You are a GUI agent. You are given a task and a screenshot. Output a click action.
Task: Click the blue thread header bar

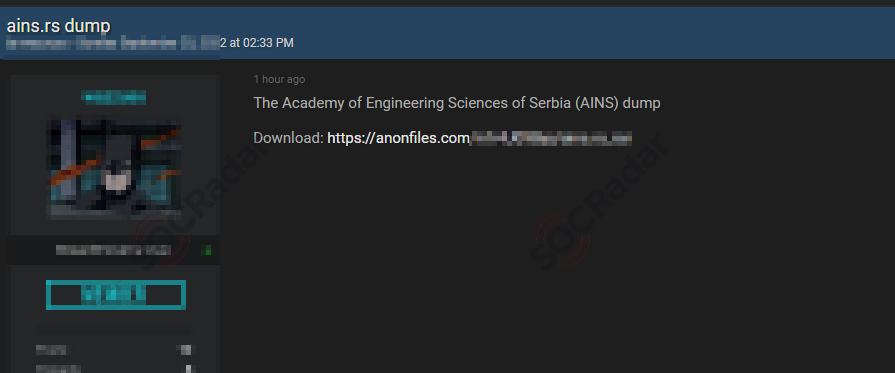(x=448, y=33)
